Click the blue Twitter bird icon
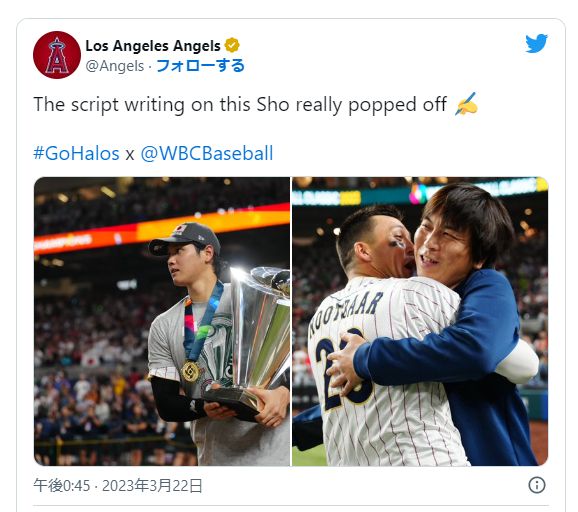Viewport: 578px width, 512px height. pyautogui.click(x=537, y=43)
